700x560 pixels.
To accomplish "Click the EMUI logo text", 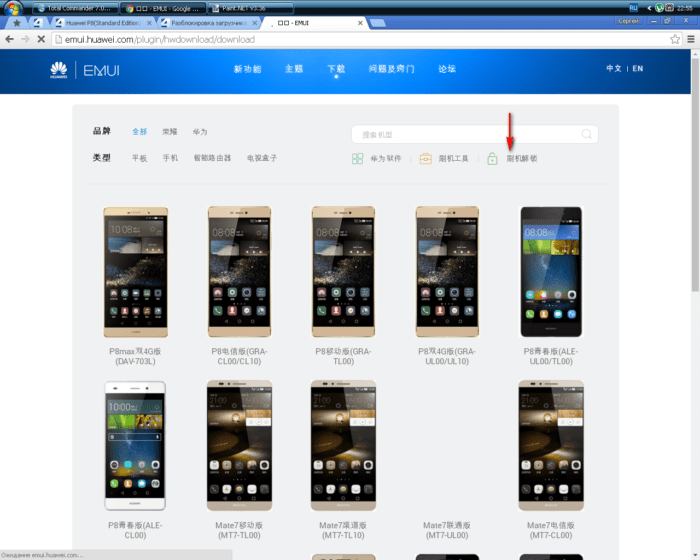I will pyautogui.click(x=101, y=71).
